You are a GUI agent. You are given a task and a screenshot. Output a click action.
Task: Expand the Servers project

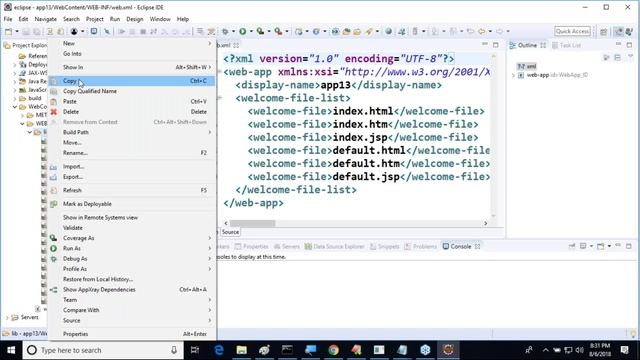click(7, 317)
